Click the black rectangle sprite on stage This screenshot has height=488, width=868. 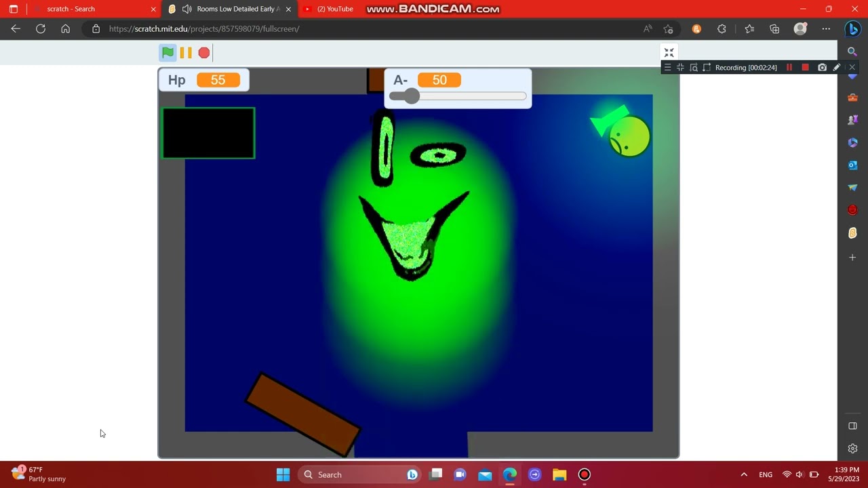pyautogui.click(x=208, y=133)
